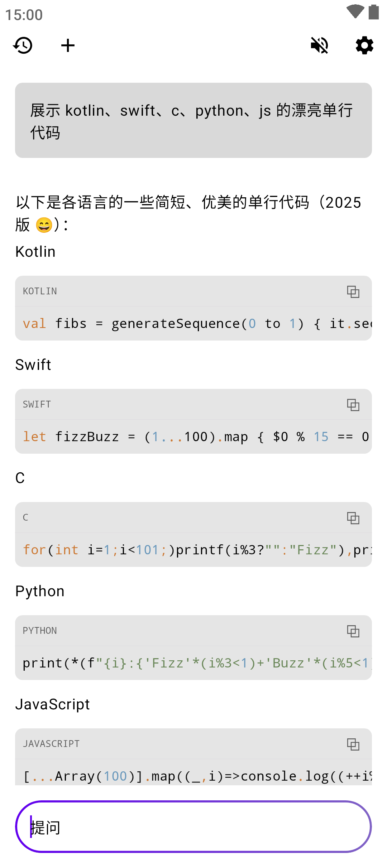Screen dimensions: 387x868
Task: Click the Kotlin generateSequence code line
Action: [193, 324]
